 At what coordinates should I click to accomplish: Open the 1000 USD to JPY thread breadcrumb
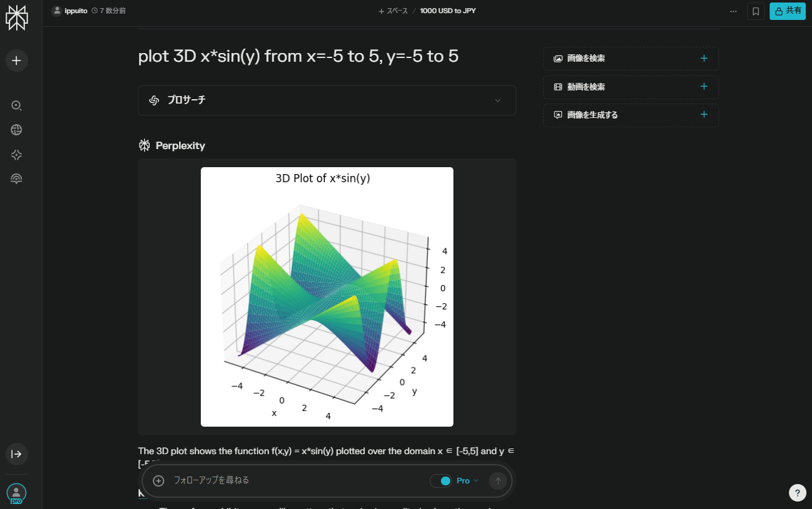447,11
